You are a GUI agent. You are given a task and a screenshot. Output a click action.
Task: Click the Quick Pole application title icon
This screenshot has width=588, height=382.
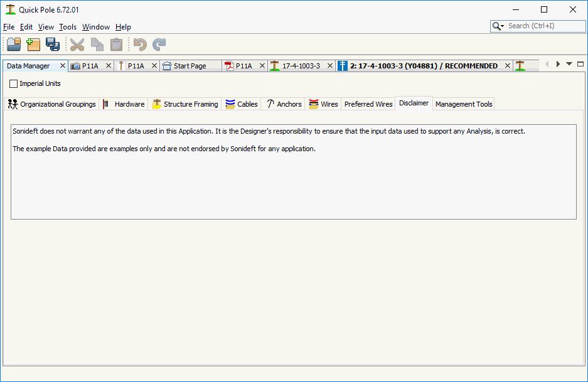[11, 10]
